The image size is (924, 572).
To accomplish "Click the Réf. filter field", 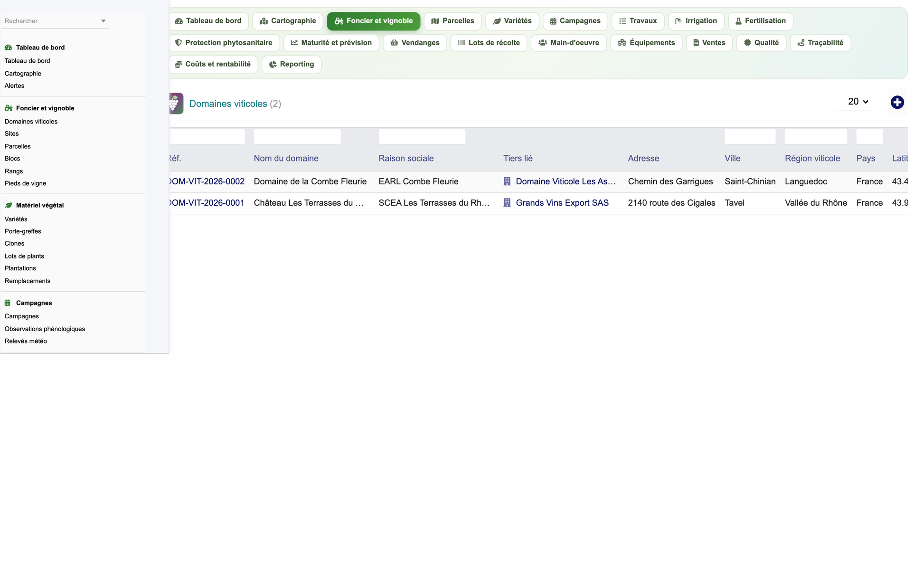I will [207, 137].
